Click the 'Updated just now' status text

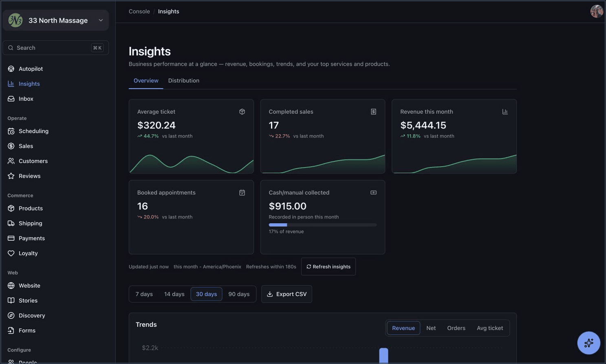point(149,267)
